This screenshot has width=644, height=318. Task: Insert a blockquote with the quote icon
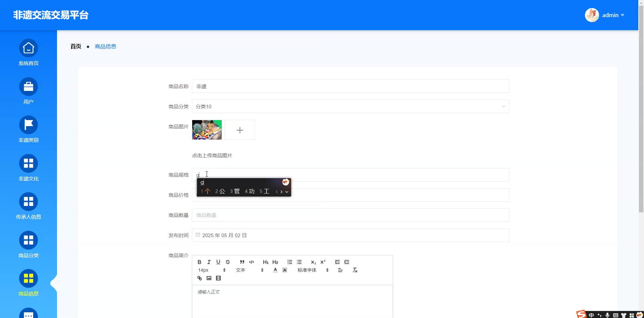242,262
